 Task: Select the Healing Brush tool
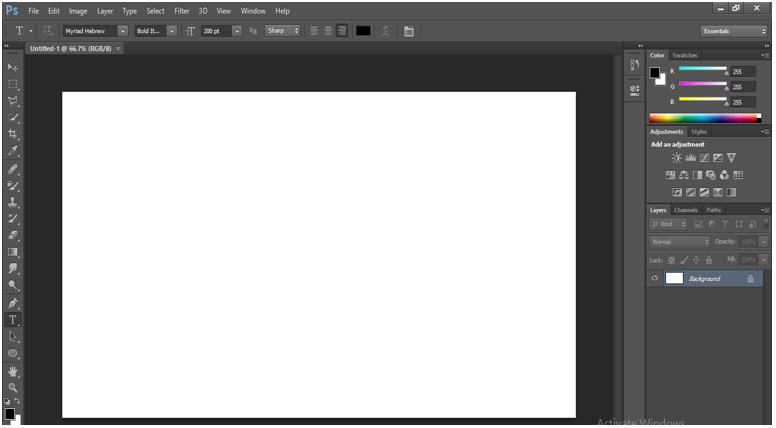pyautogui.click(x=13, y=169)
